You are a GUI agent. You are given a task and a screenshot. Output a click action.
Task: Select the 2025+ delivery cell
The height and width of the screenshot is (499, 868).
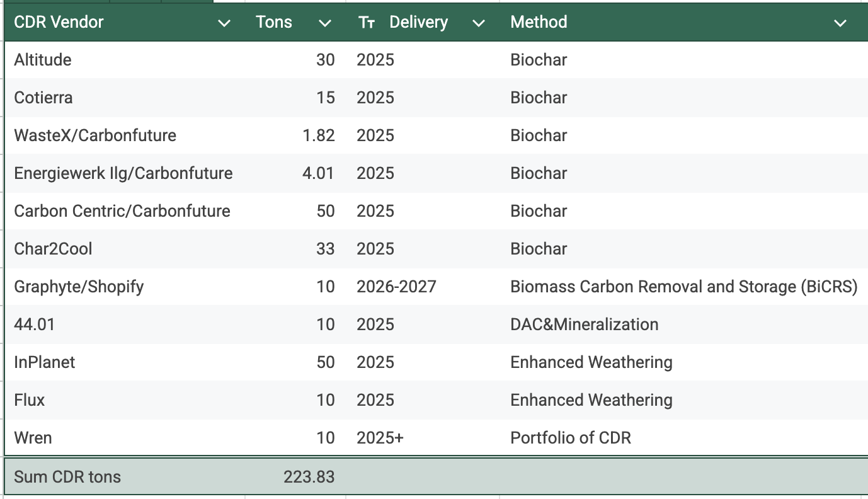(423, 437)
